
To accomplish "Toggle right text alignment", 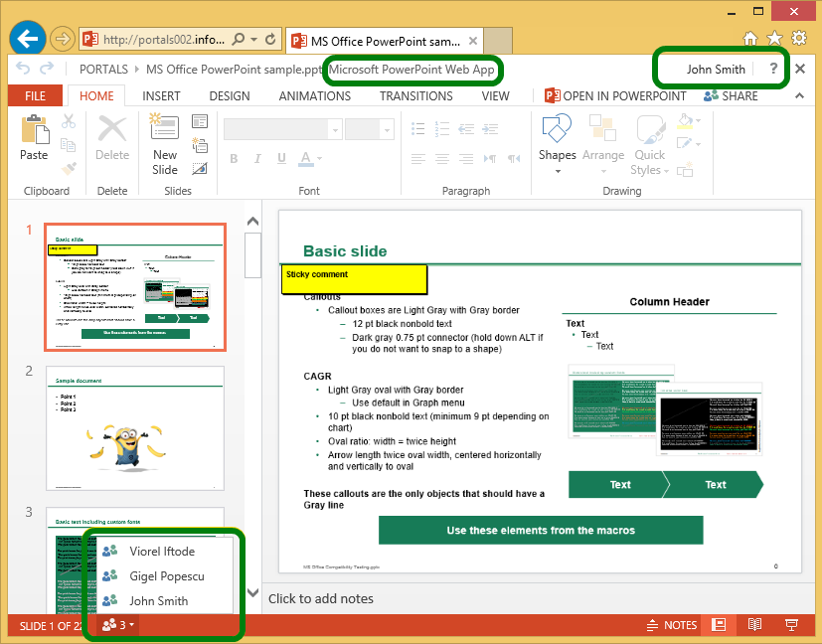I will point(466,159).
